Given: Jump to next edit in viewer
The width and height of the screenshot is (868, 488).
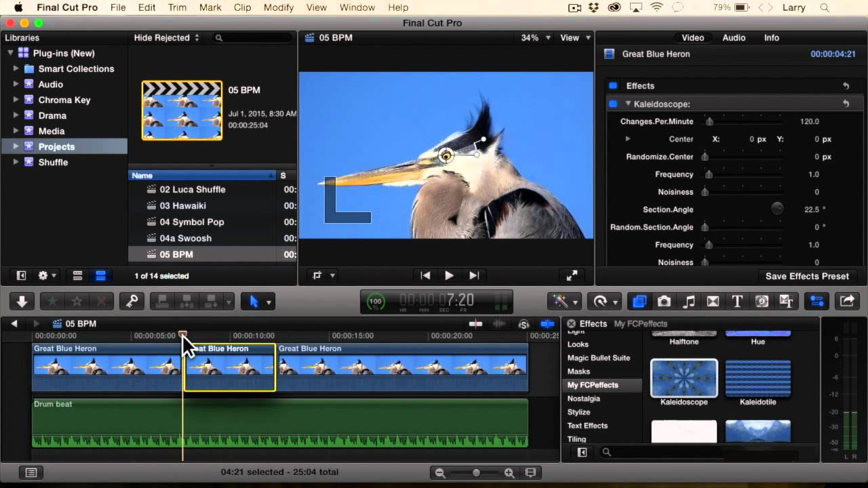Looking at the screenshot, I should coord(474,275).
